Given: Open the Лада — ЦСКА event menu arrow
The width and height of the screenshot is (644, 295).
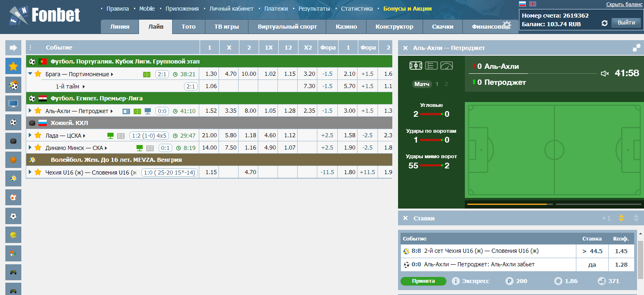Looking at the screenshot, I should pyautogui.click(x=84, y=136).
